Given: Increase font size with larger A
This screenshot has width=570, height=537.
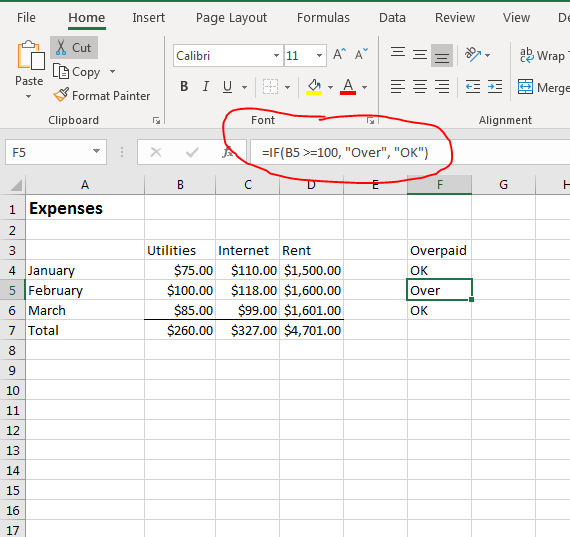Looking at the screenshot, I should click(x=340, y=55).
